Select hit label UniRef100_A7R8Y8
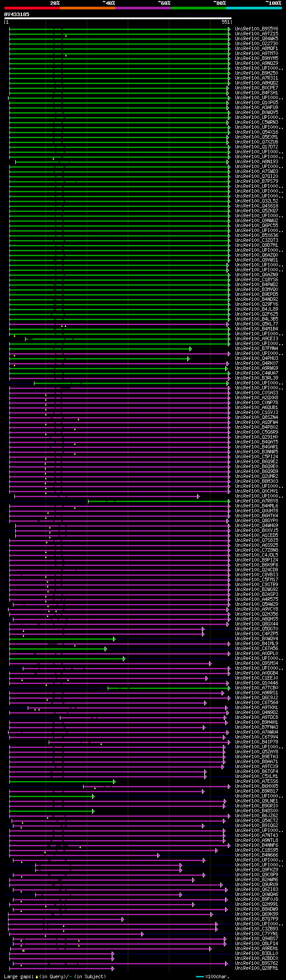 257,501
